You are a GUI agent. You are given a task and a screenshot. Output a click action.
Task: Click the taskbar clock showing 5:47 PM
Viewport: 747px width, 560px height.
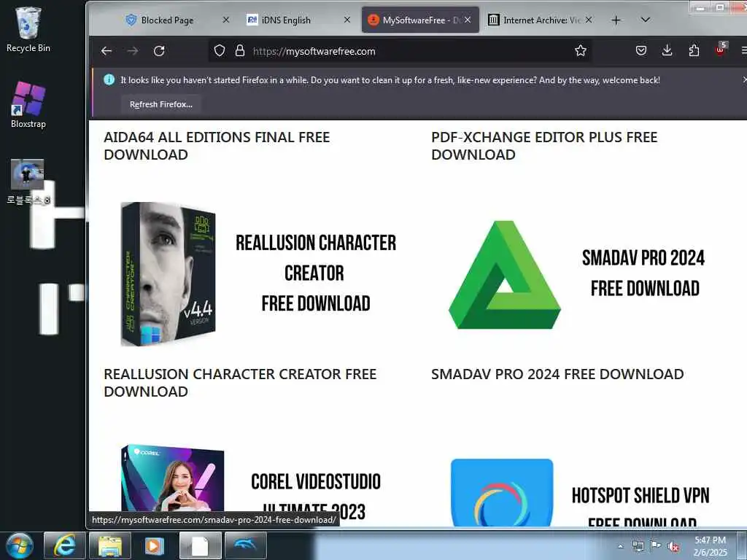[x=711, y=546]
